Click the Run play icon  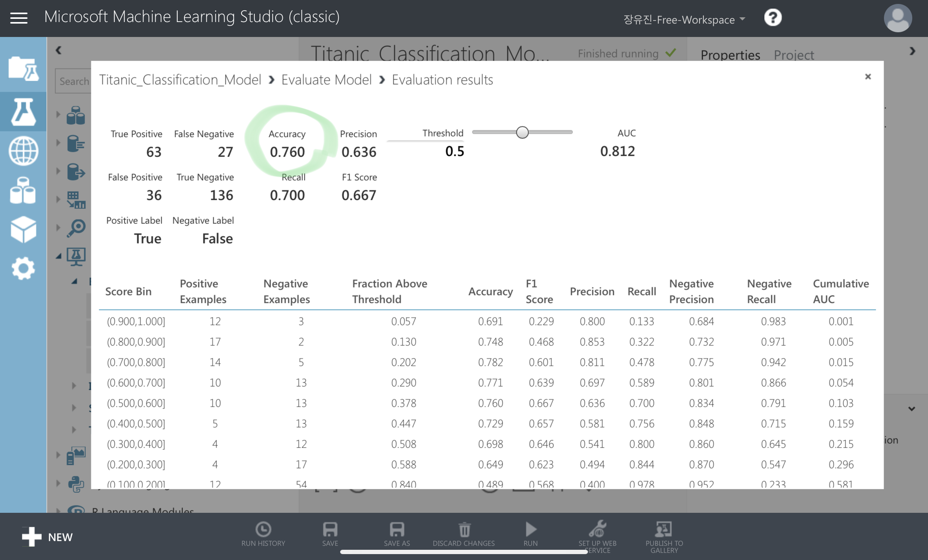531,529
